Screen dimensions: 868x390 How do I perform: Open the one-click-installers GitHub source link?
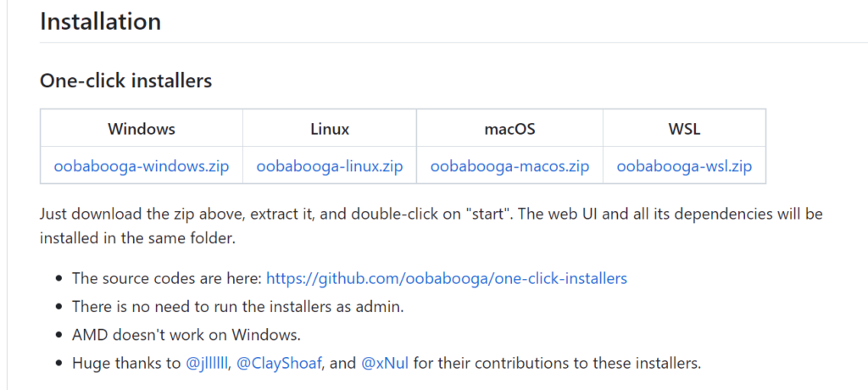pyautogui.click(x=447, y=278)
